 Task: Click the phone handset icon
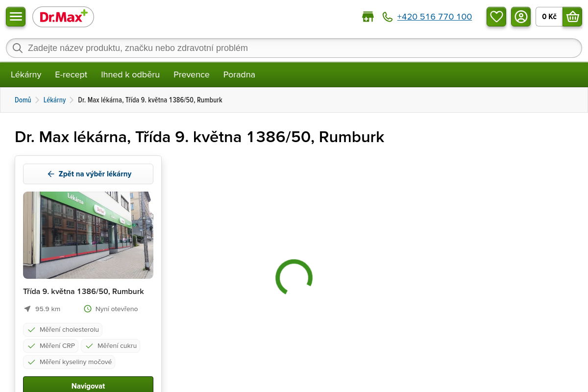click(388, 17)
